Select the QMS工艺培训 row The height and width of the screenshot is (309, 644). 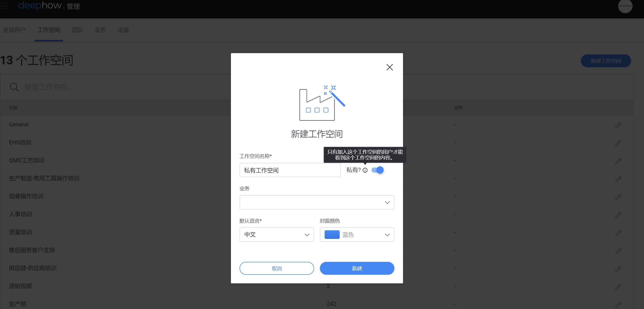pyautogui.click(x=317, y=160)
